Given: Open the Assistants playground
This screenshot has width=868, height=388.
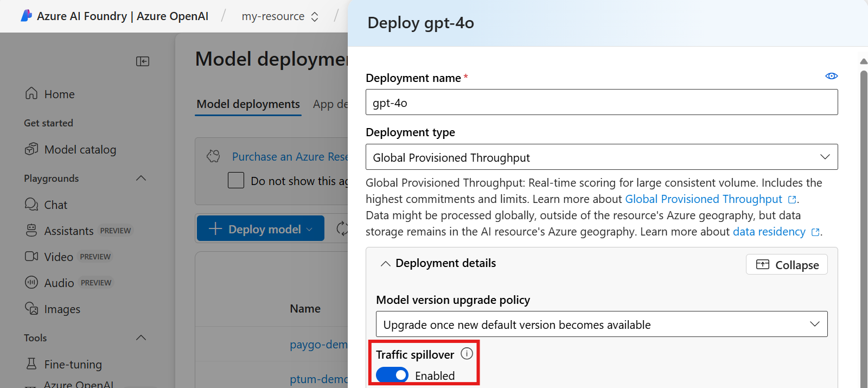Looking at the screenshot, I should [68, 231].
